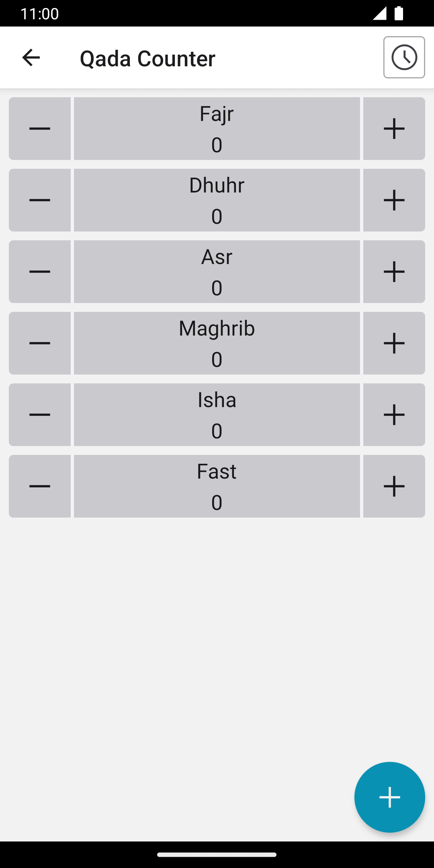Add one to Fast
The width and height of the screenshot is (434, 868).
pos(394,486)
